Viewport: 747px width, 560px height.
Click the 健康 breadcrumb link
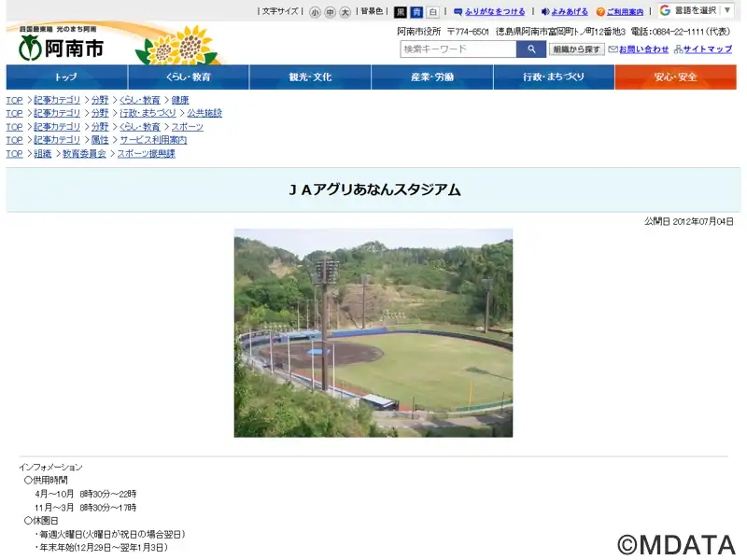click(x=180, y=100)
